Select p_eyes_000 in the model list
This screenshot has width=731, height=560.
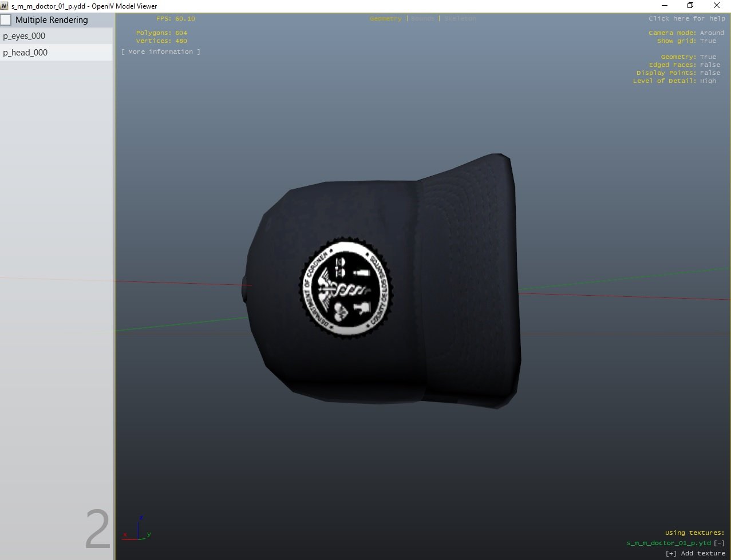click(56, 36)
